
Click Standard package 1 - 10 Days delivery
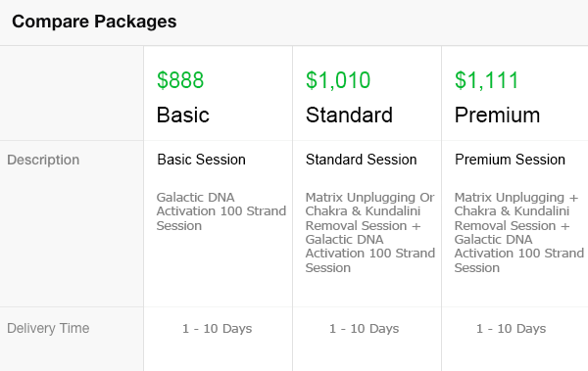pyautogui.click(x=365, y=329)
